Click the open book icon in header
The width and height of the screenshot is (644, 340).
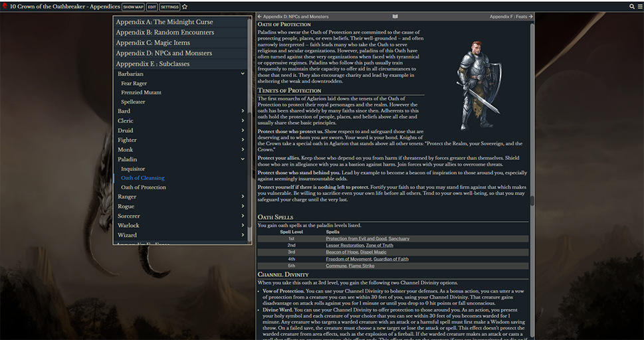pos(395,16)
